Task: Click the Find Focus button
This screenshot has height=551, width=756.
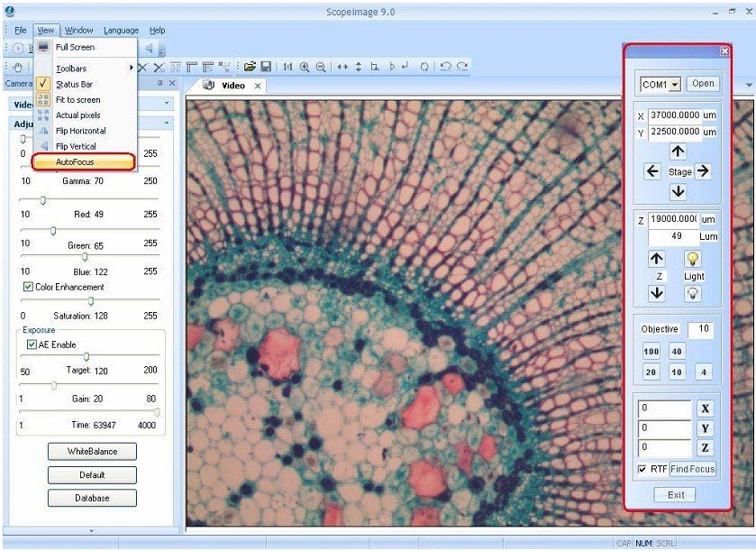Action: pos(692,469)
